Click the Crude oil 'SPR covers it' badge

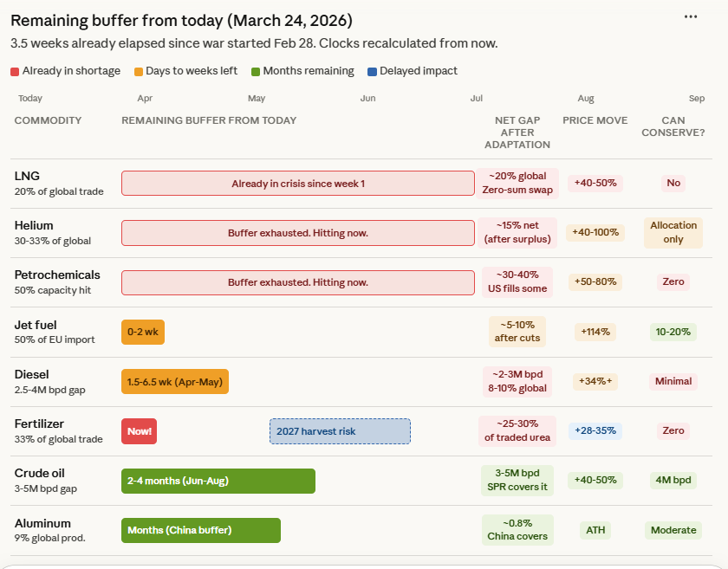click(x=517, y=481)
